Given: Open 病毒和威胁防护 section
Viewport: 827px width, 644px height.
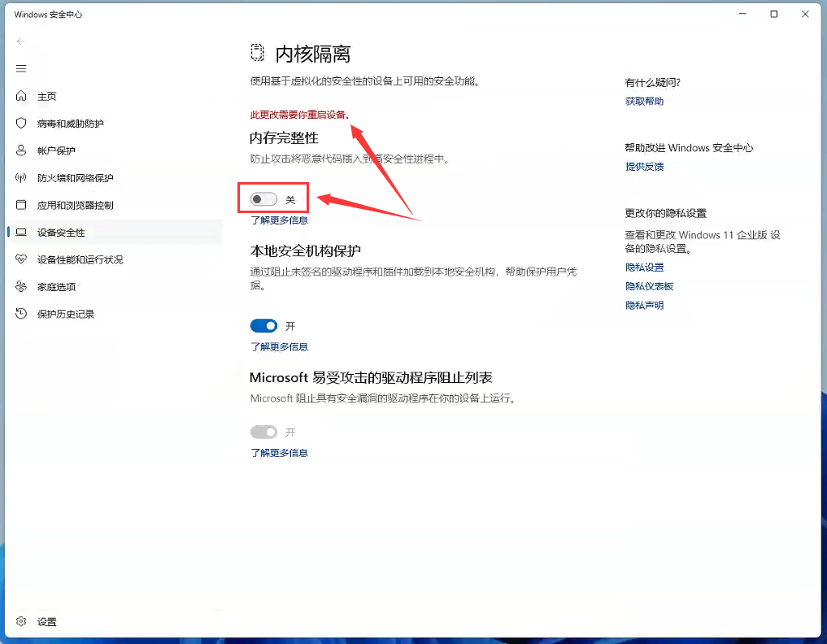Looking at the screenshot, I should (x=70, y=124).
